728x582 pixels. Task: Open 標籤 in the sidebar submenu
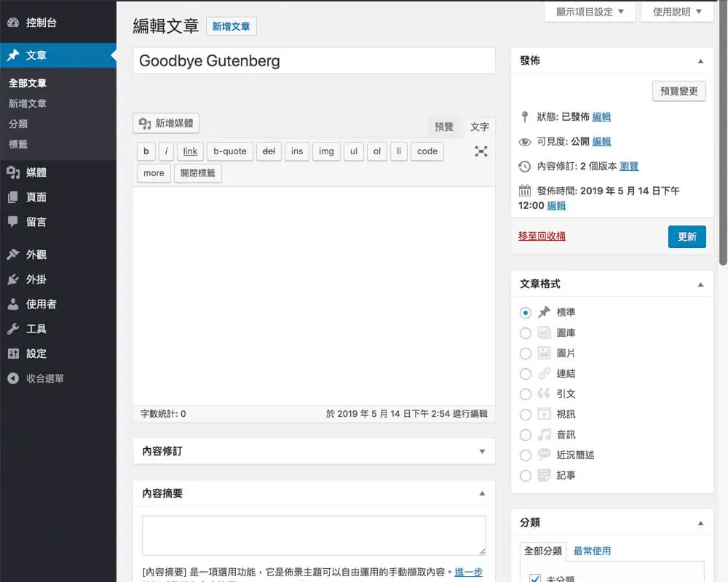18,144
